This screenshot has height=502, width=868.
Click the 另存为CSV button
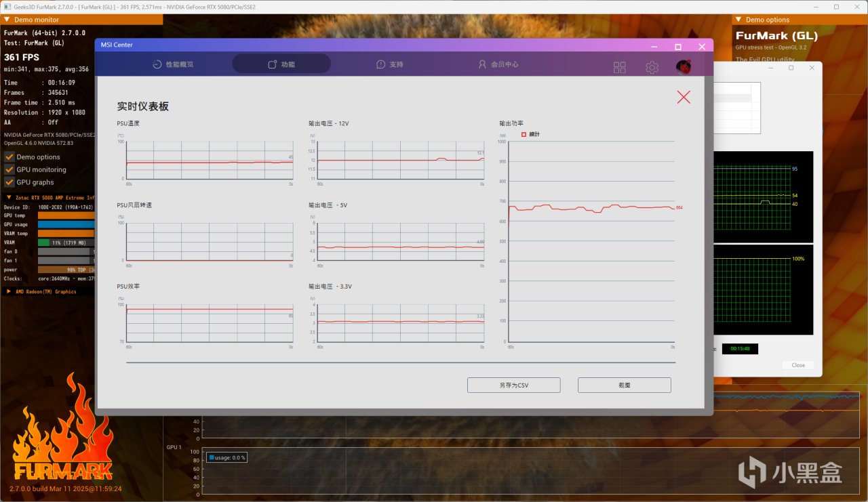coord(513,385)
